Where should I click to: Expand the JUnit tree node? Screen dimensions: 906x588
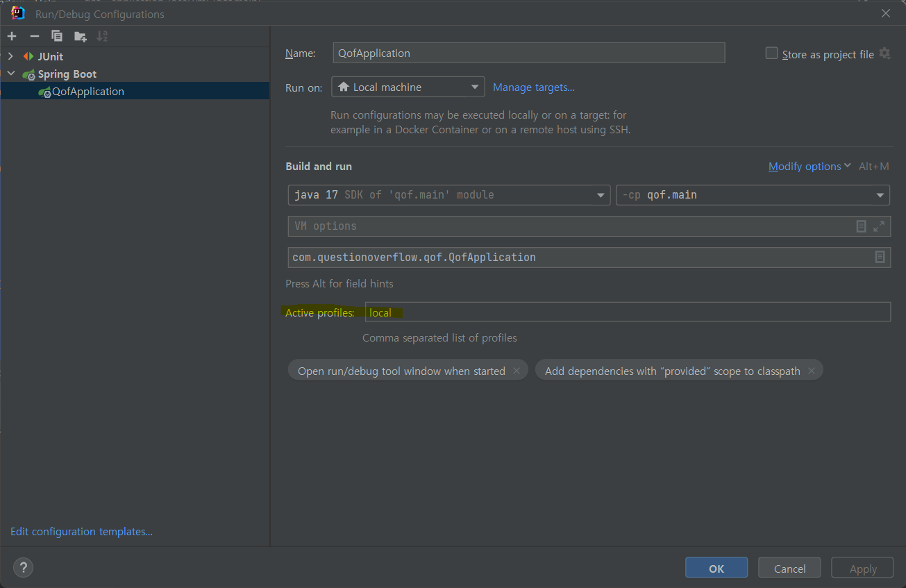point(10,56)
